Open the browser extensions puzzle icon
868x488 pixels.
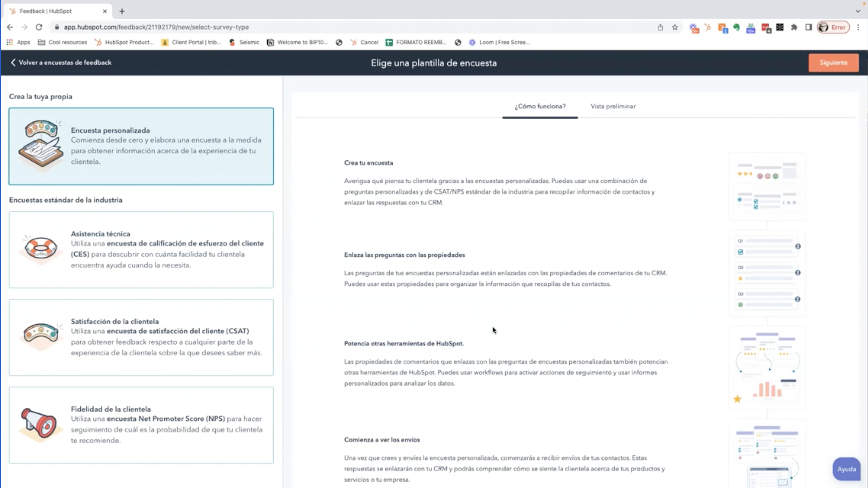[794, 27]
